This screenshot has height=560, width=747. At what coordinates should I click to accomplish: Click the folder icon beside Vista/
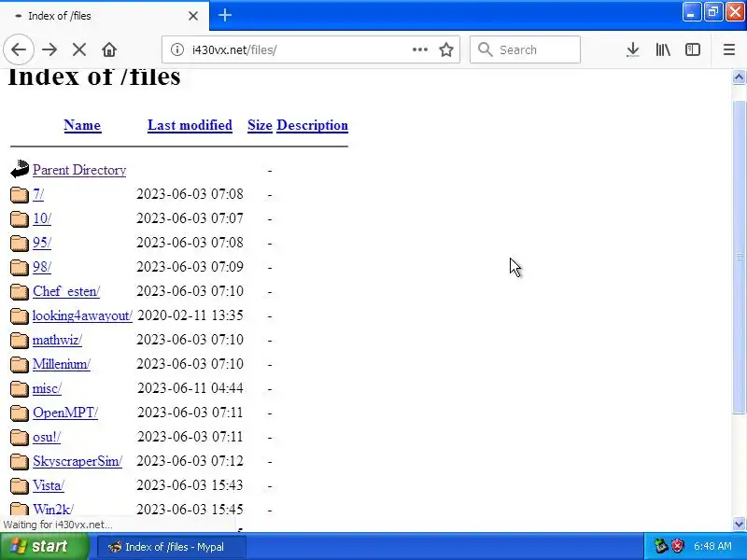click(x=19, y=485)
